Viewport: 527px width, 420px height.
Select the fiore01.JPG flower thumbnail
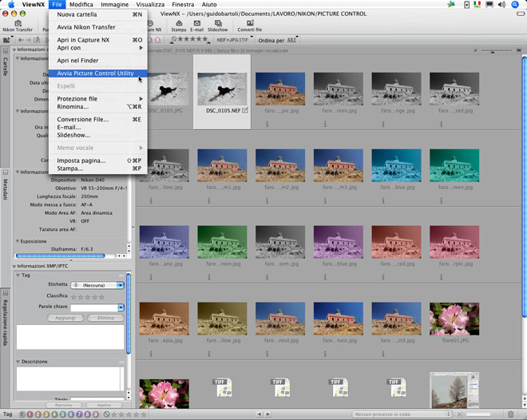454,319
